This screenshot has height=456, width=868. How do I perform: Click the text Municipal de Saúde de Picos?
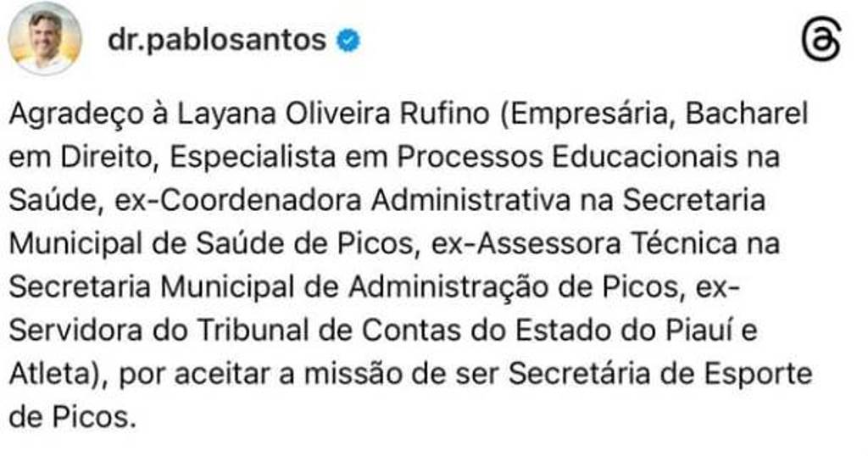211,244
